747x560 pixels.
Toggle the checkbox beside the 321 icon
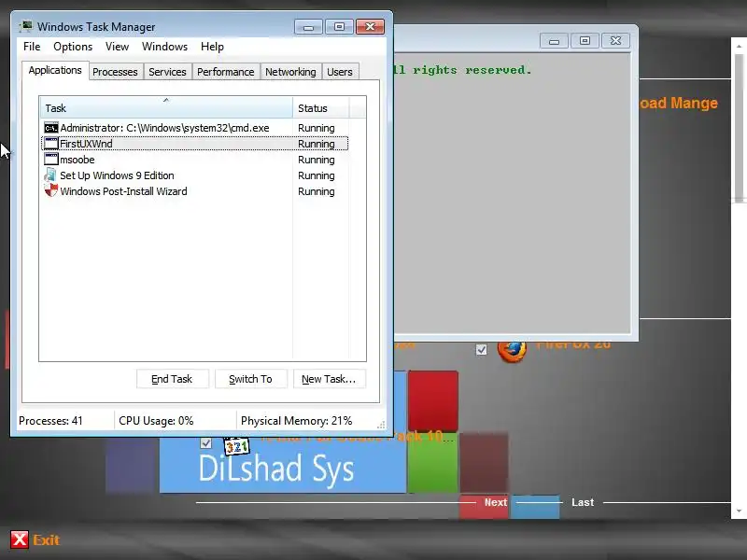pyautogui.click(x=205, y=442)
